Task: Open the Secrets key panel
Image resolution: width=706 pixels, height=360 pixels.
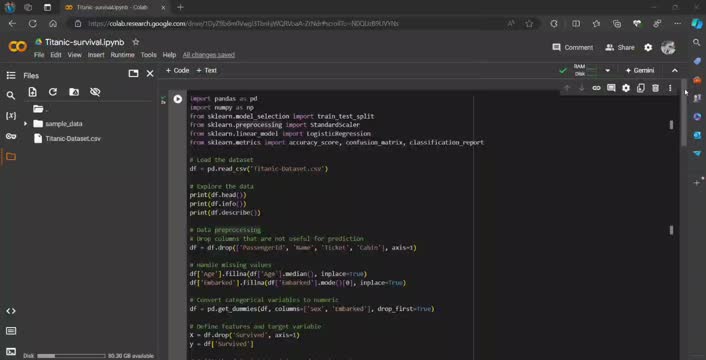Action: pyautogui.click(x=11, y=136)
